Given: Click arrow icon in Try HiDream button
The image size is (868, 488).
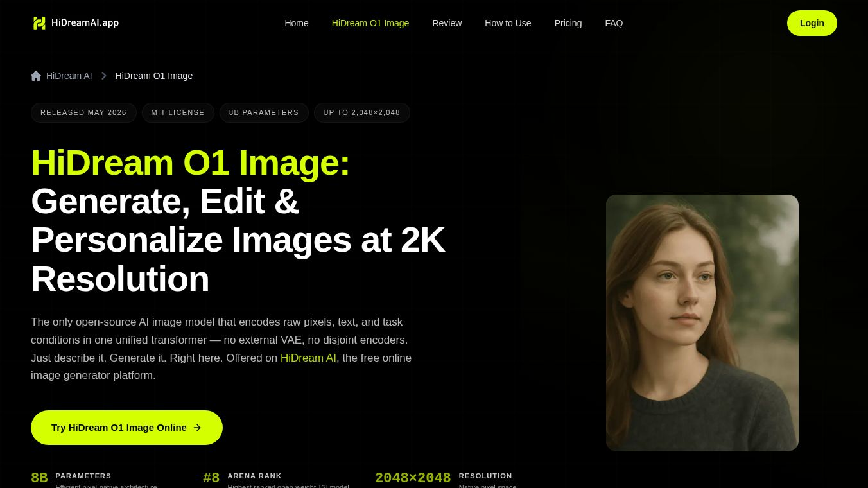Looking at the screenshot, I should [197, 428].
